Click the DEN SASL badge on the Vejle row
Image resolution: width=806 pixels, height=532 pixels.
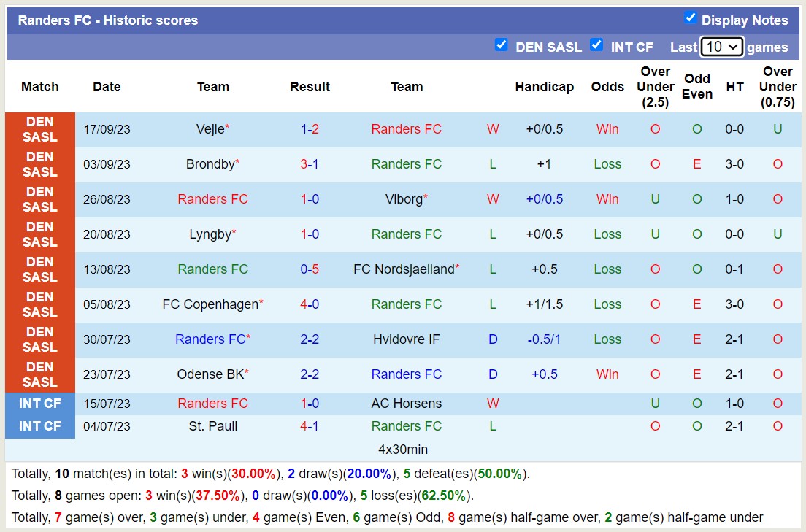pyautogui.click(x=39, y=129)
